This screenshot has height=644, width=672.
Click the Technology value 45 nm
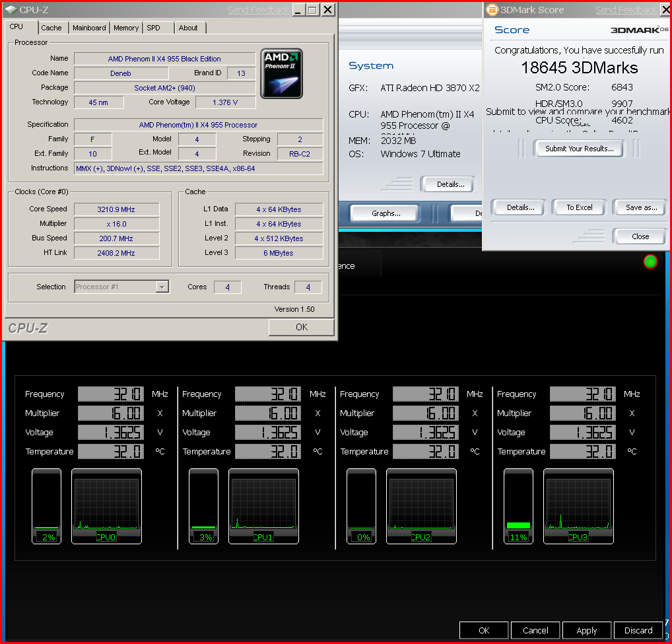98,102
